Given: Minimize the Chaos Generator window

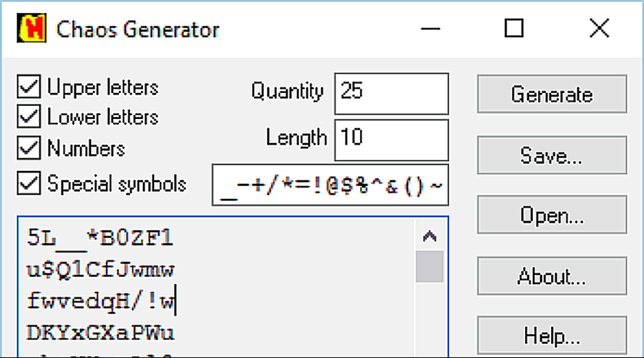Looking at the screenshot, I should [431, 29].
